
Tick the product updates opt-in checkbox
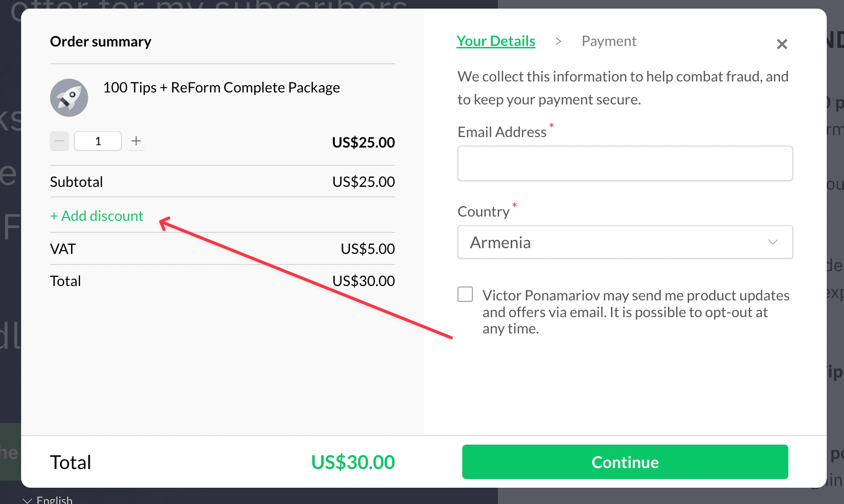pyautogui.click(x=465, y=294)
